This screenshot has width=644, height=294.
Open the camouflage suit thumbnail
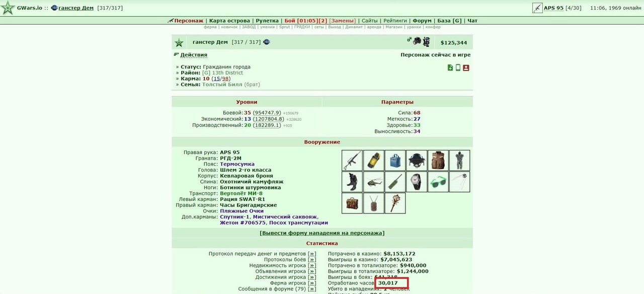pos(460,160)
